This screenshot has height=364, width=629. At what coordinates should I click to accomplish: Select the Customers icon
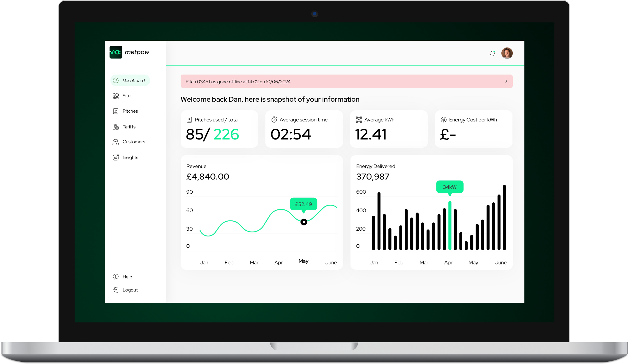click(115, 142)
